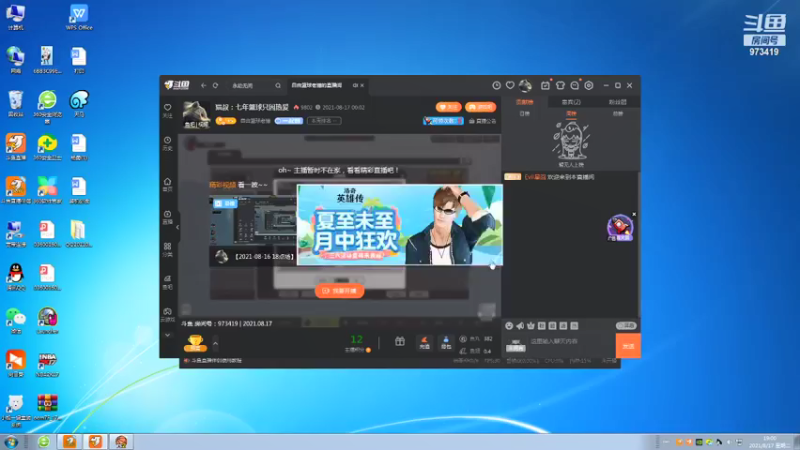The image size is (800, 450).
Task: Open the WeChat desktop icon
Action: tap(16, 320)
